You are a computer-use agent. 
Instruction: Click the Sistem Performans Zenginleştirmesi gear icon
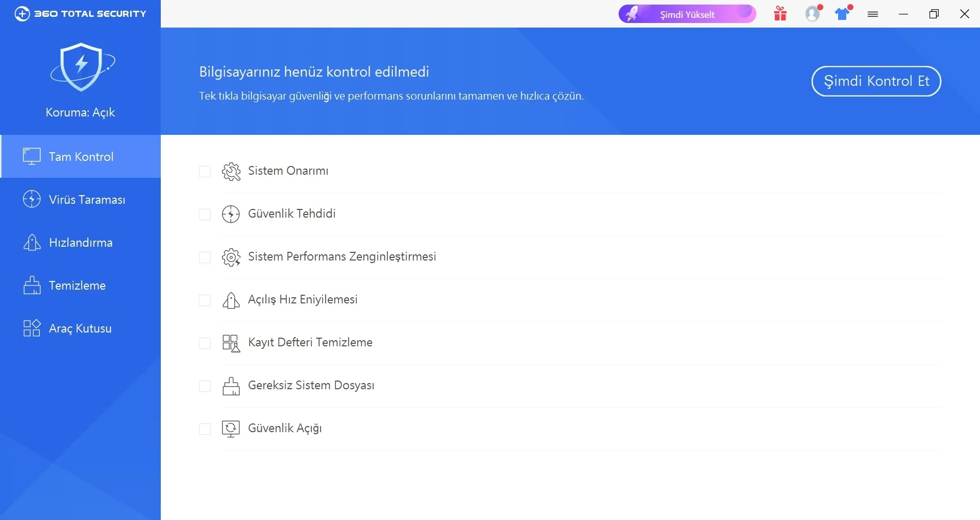[x=231, y=257]
